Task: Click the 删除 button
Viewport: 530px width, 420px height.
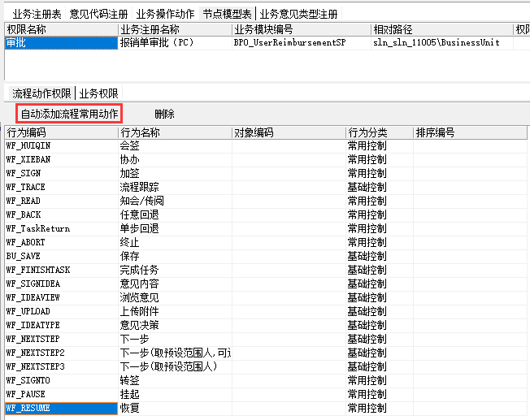Action: (x=164, y=114)
